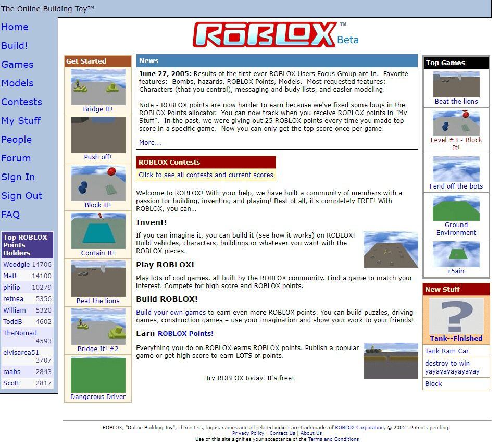
Task: Click the Sign In link
Action: click(18, 177)
